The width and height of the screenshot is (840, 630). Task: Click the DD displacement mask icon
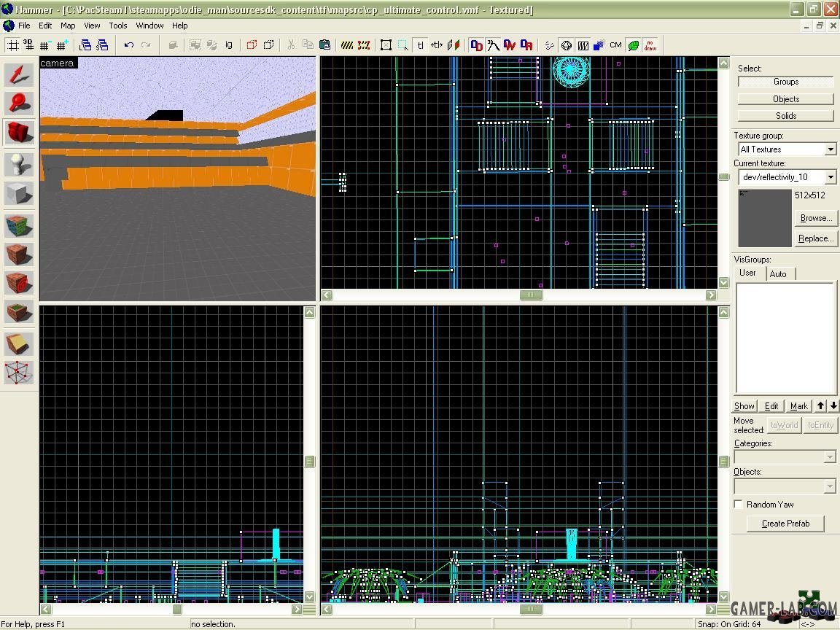click(476, 45)
